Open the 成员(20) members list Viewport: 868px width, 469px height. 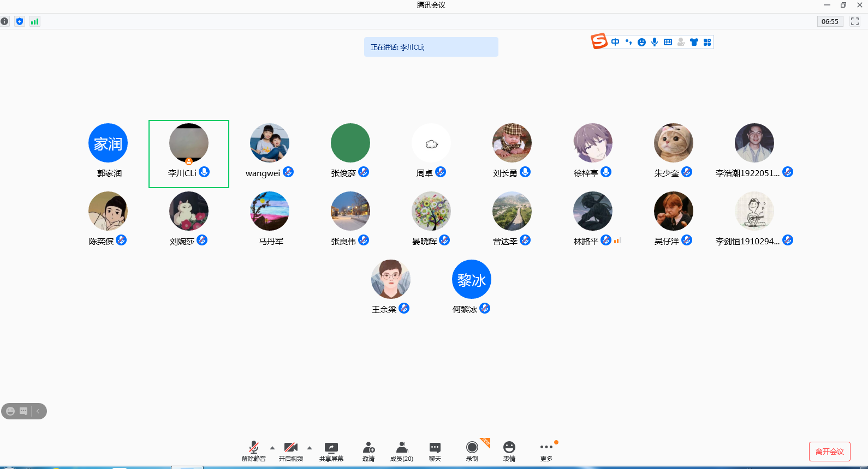pyautogui.click(x=402, y=451)
